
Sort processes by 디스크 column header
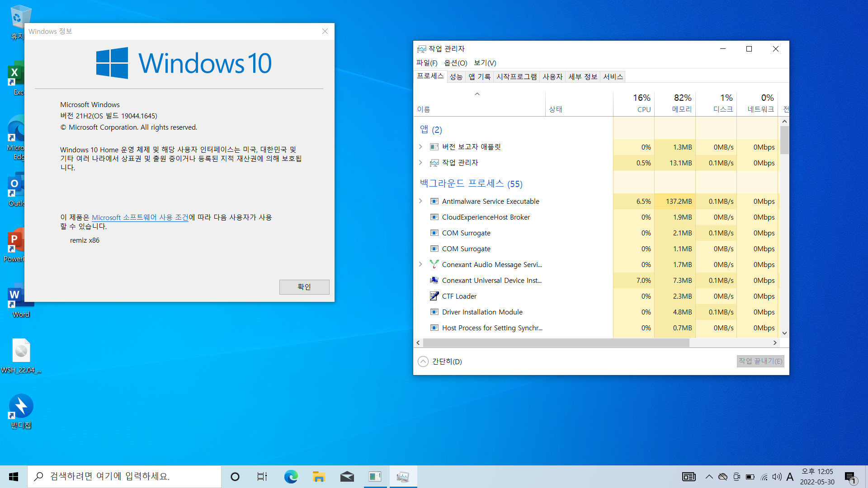[x=716, y=104]
